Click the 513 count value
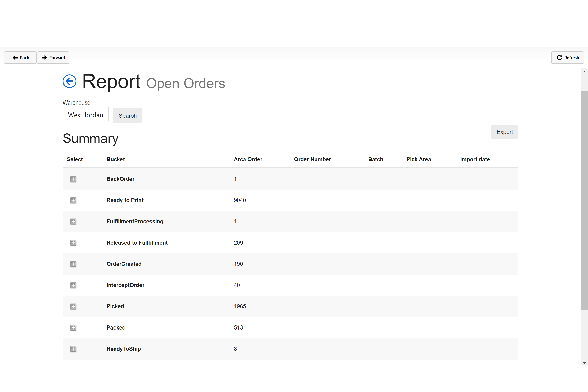Screen dimensions: 588x392 pyautogui.click(x=238, y=328)
